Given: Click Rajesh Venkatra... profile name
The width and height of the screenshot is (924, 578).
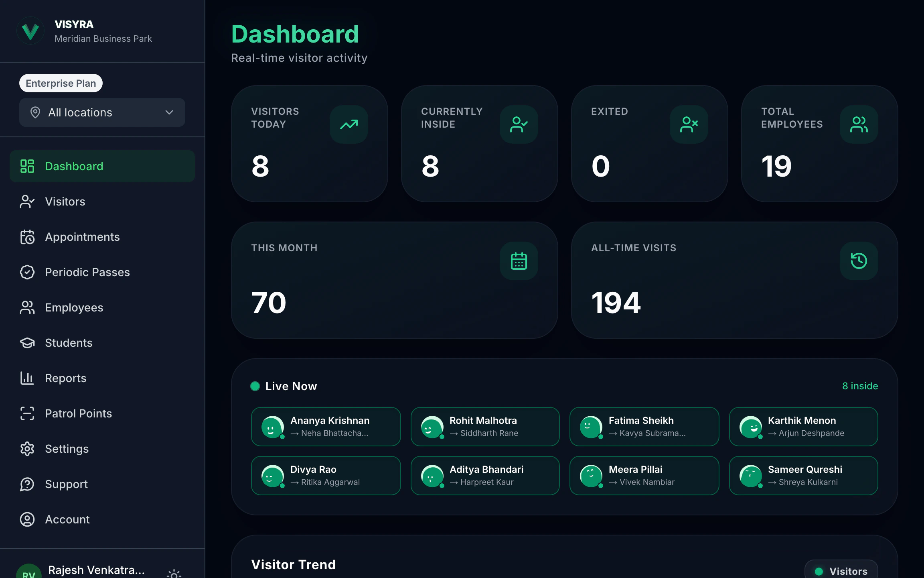Looking at the screenshot, I should [96, 570].
